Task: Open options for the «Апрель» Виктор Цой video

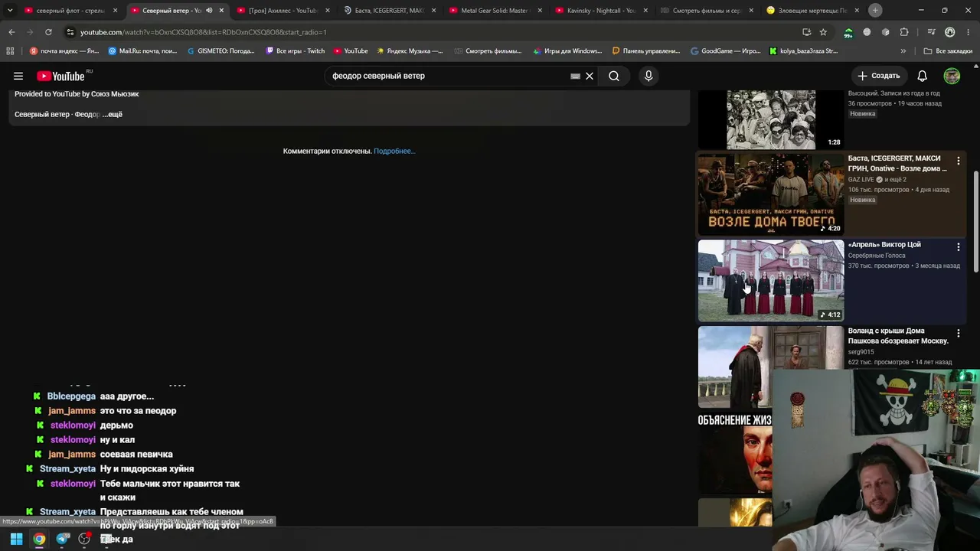Action: pyautogui.click(x=958, y=247)
